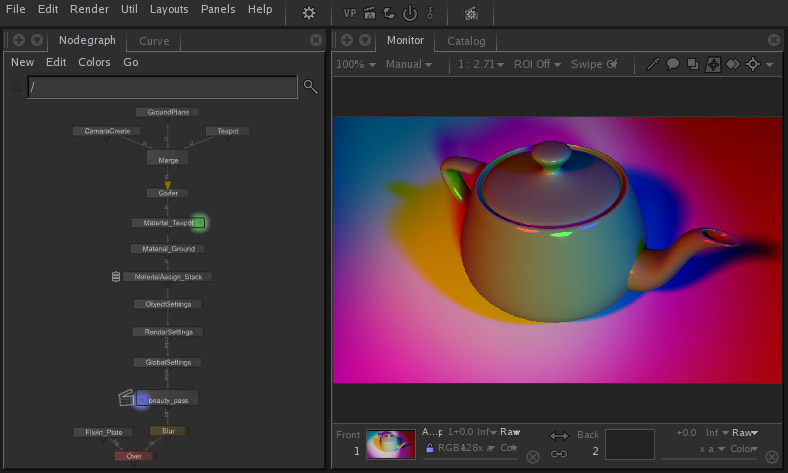Click the mask manipulator icon in Monitor toolbar

[x=713, y=64]
